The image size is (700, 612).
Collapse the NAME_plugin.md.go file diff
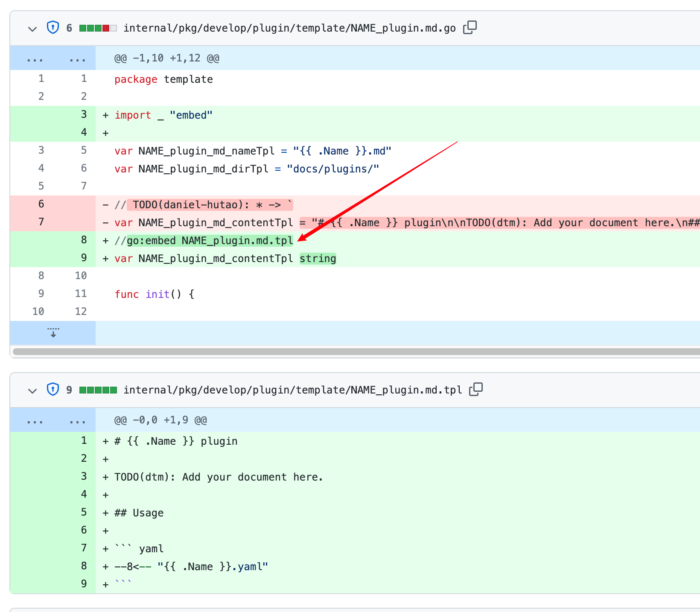32,29
